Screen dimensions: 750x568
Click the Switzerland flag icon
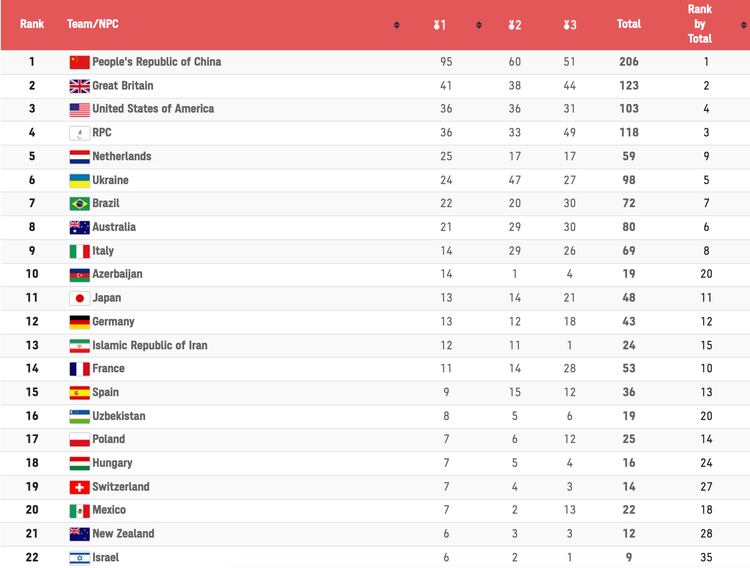(79, 487)
